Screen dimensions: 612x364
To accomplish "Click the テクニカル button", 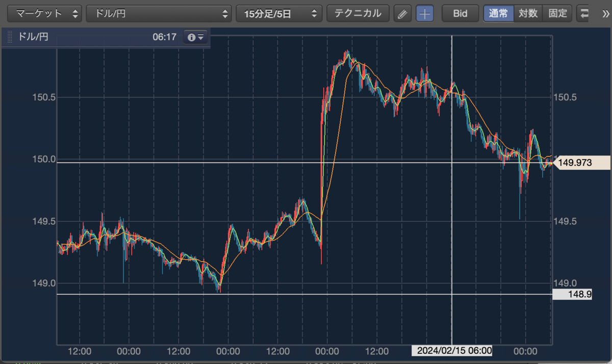I will click(358, 14).
